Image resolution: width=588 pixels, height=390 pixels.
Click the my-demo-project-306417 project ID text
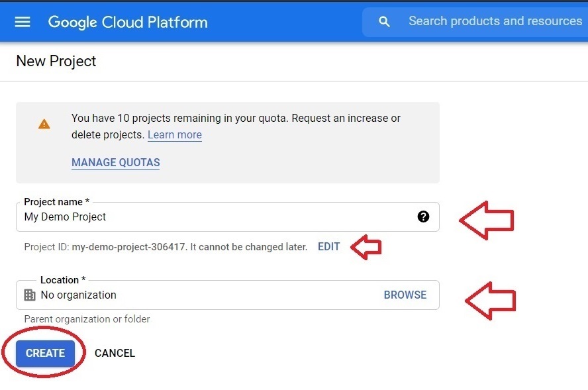point(128,247)
